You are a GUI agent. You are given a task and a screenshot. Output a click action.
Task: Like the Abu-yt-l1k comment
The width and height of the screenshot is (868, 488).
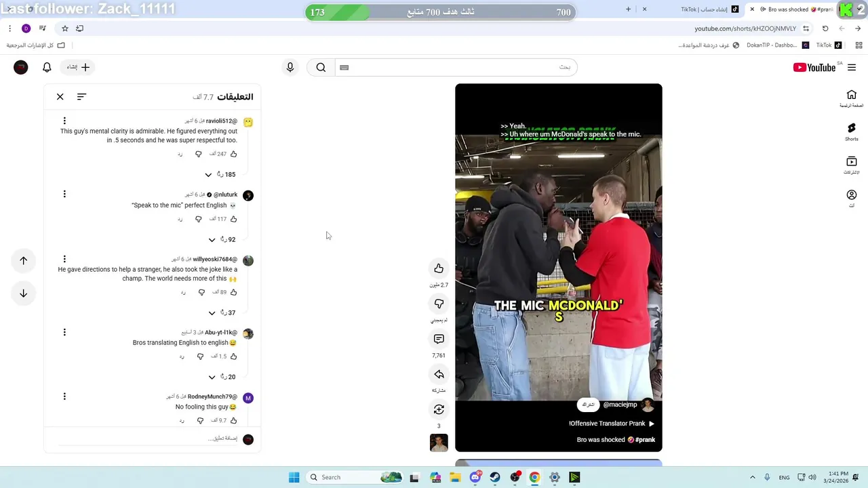[x=233, y=356]
